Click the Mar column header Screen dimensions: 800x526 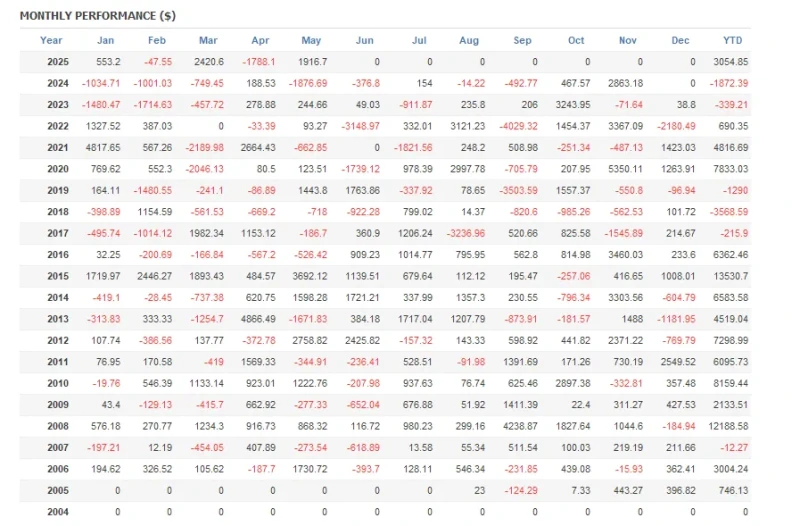tap(208, 40)
